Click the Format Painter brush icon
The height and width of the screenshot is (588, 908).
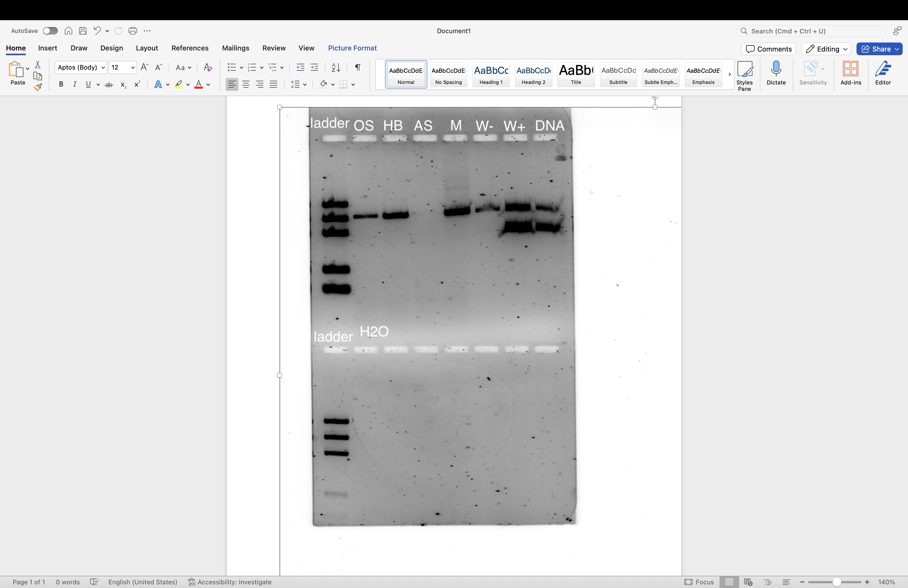(38, 87)
